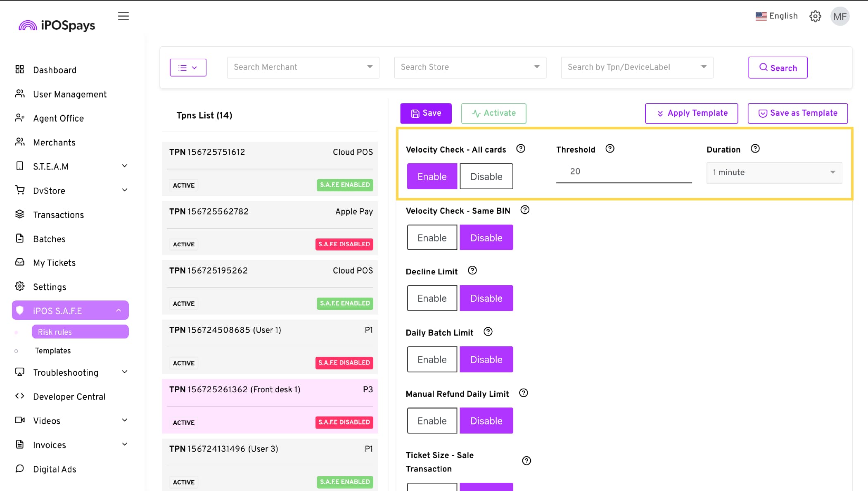Click help icon beside Velocity Check - Same BIN

pyautogui.click(x=524, y=210)
